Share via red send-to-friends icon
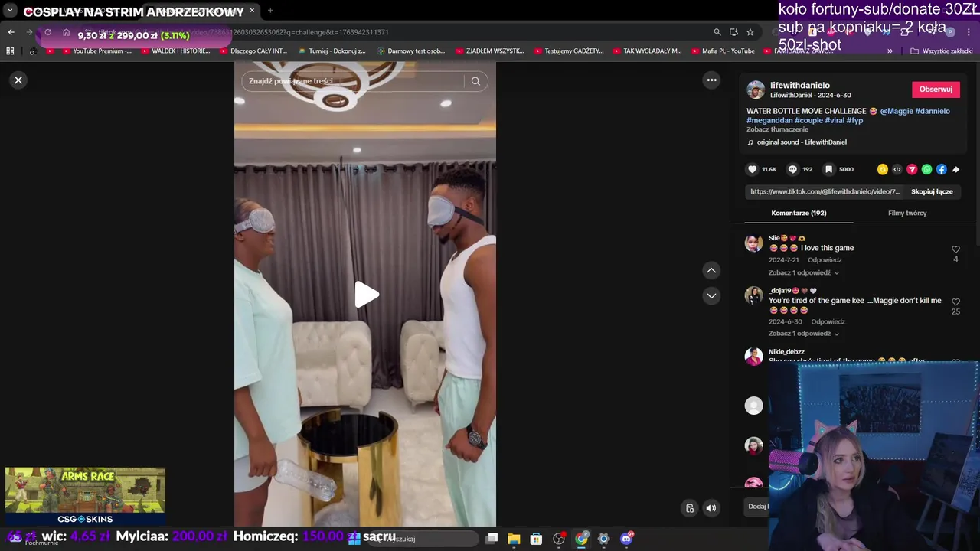Screen dimensions: 980x551 point(912,169)
